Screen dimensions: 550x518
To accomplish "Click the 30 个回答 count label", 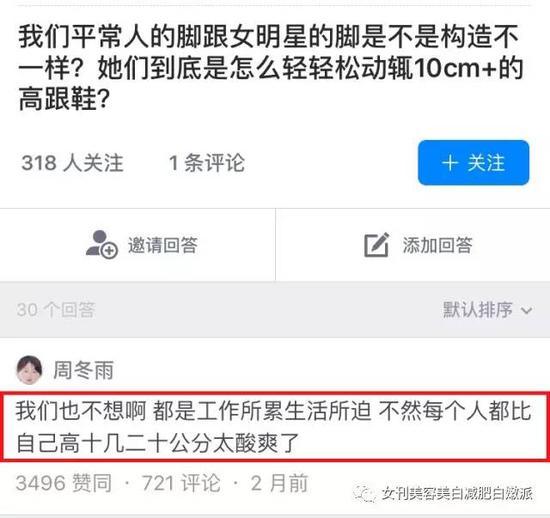I will (56, 310).
